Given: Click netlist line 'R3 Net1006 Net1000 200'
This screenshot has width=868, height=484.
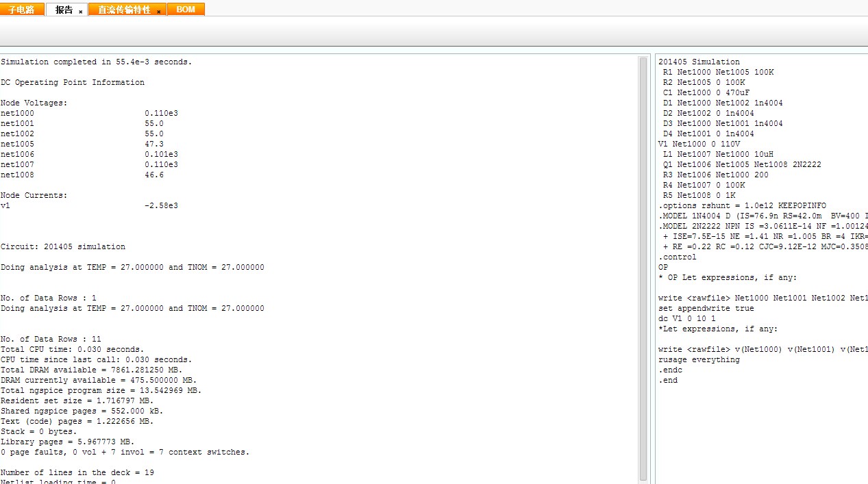Looking at the screenshot, I should click(x=716, y=175).
